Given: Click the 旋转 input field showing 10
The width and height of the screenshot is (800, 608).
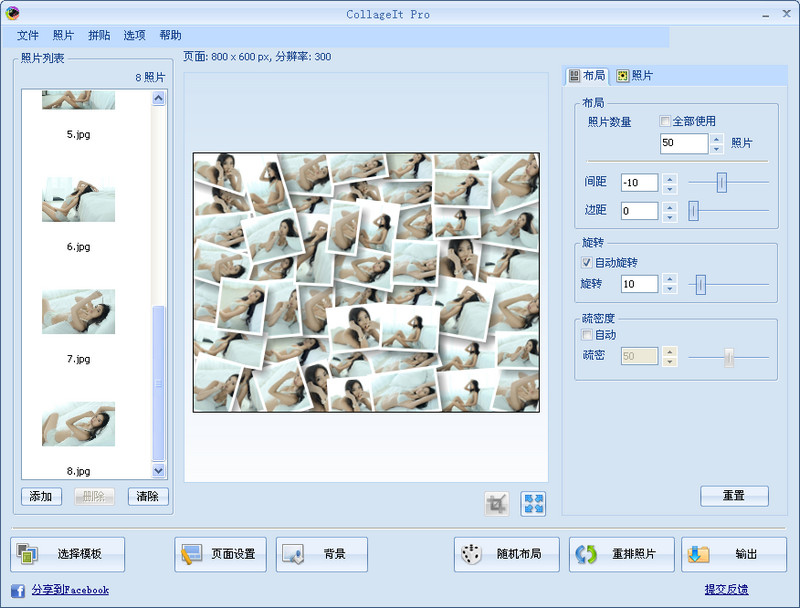Looking at the screenshot, I should coord(640,284).
